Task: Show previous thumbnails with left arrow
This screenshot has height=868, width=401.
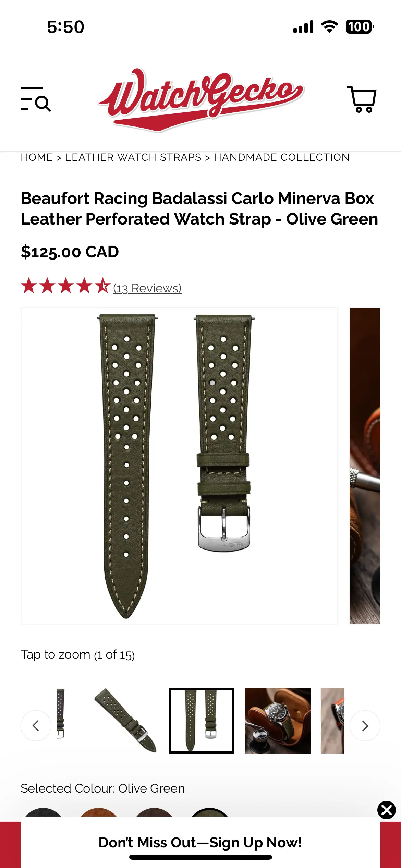Action: click(36, 726)
